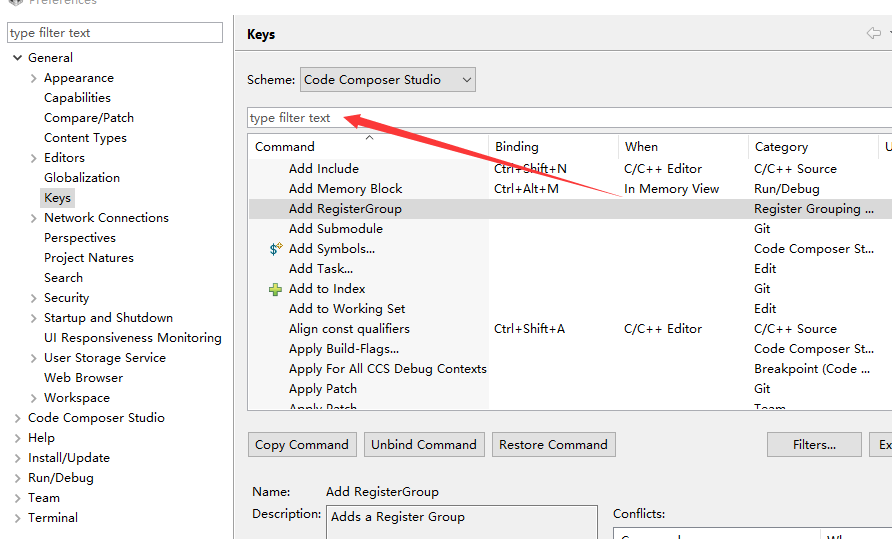The height and width of the screenshot is (539, 892).
Task: Select Project Natures preferences
Action: (x=89, y=258)
